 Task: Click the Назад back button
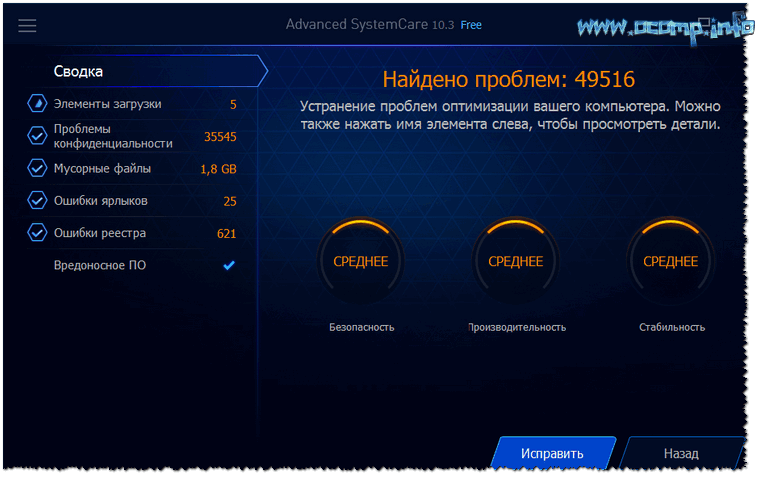click(x=681, y=453)
